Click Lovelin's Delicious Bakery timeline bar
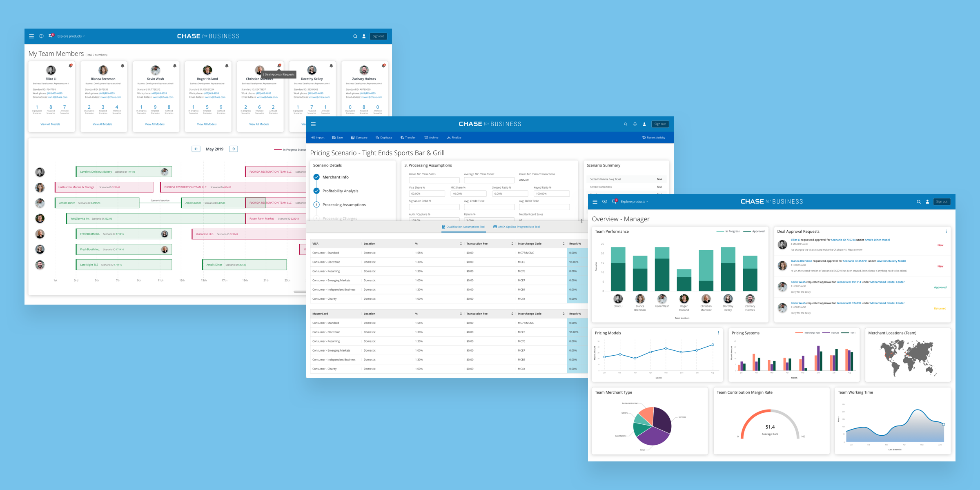Viewport: 980px width, 490px height. (124, 171)
